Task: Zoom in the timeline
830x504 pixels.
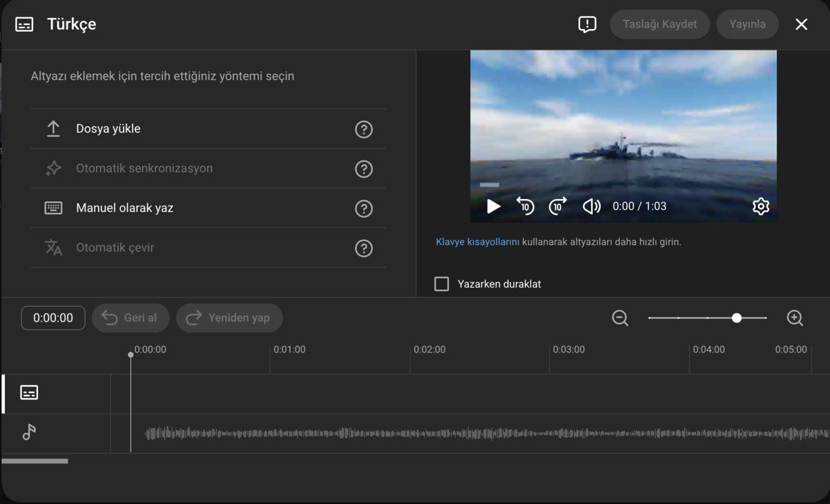Action: pyautogui.click(x=795, y=318)
